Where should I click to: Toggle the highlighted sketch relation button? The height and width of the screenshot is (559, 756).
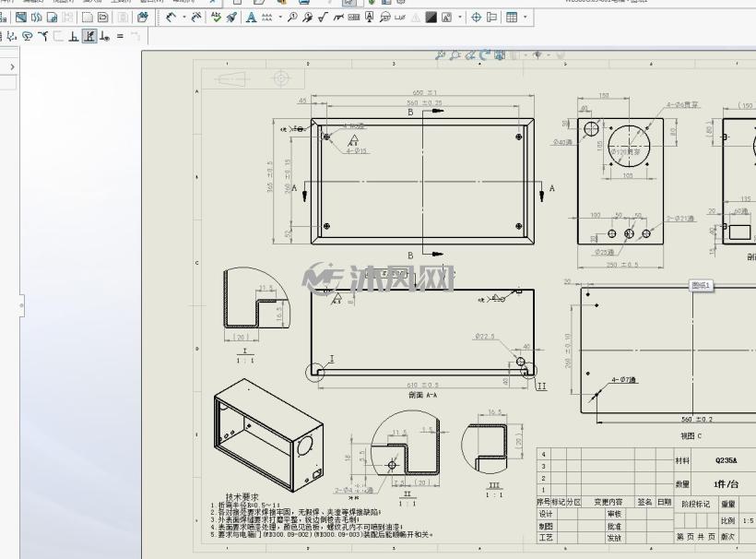coord(89,36)
